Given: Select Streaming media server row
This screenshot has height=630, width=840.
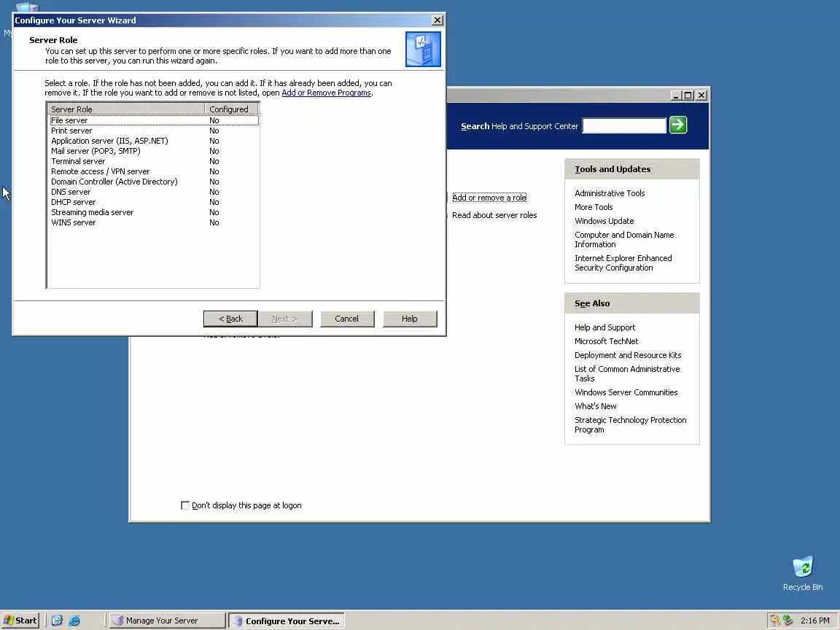Looking at the screenshot, I should point(155,212).
